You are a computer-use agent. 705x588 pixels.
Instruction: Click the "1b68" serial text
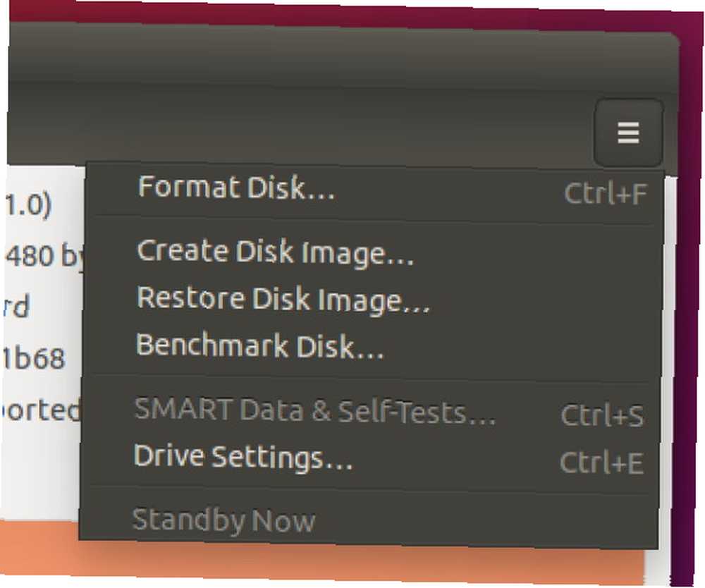pos(34,358)
